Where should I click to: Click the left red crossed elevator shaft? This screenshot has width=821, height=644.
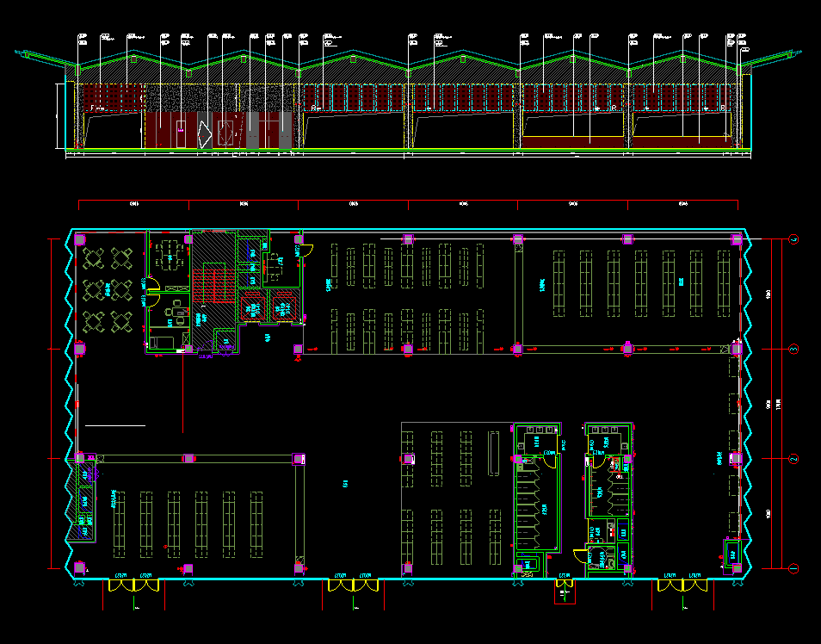[x=253, y=307]
